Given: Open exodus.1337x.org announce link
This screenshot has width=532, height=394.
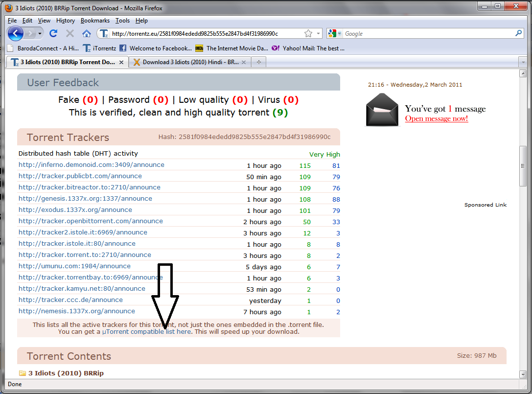Looking at the screenshot, I should pyautogui.click(x=75, y=210).
